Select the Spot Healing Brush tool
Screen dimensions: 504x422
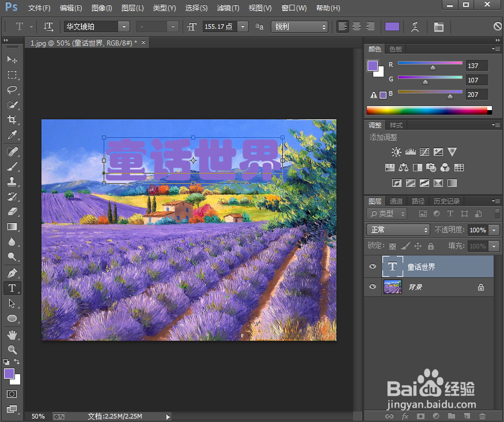12,151
